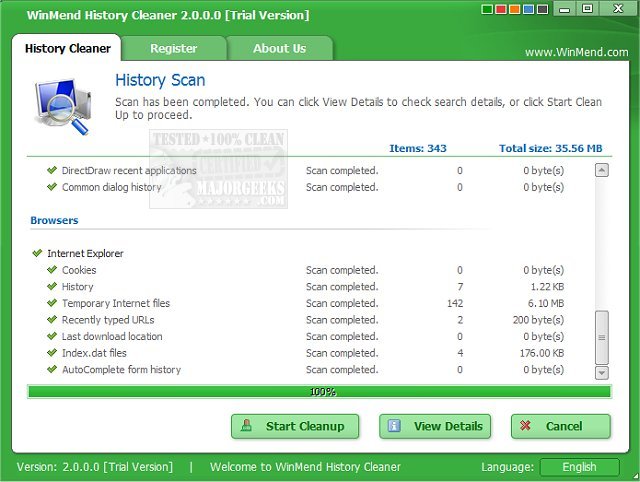Select the Common dialog history label
Image resolution: width=640 pixels, height=482 pixels.
(x=111, y=187)
